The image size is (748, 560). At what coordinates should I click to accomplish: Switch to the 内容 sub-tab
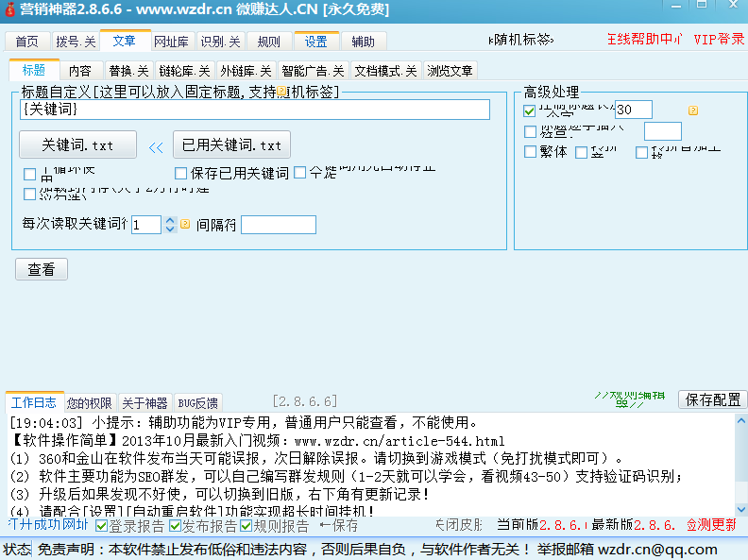coord(80,71)
